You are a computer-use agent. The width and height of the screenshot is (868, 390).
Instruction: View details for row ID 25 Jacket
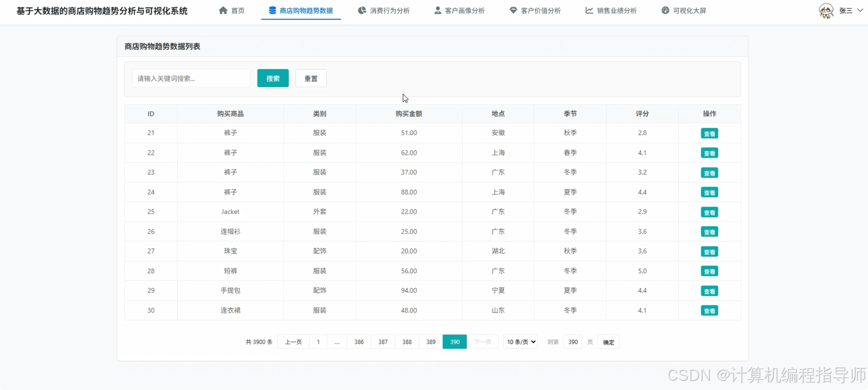pyautogui.click(x=709, y=212)
